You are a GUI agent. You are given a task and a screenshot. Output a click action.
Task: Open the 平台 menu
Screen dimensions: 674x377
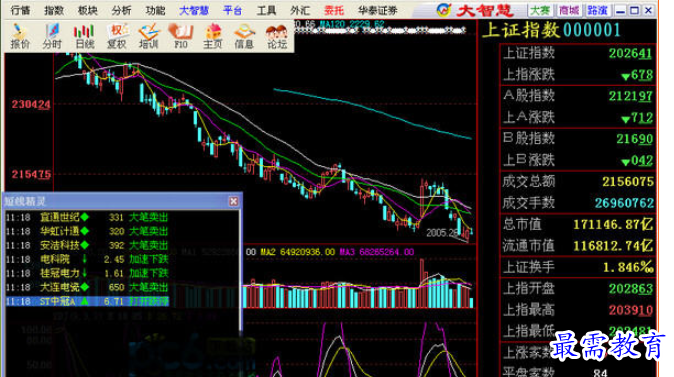click(233, 10)
